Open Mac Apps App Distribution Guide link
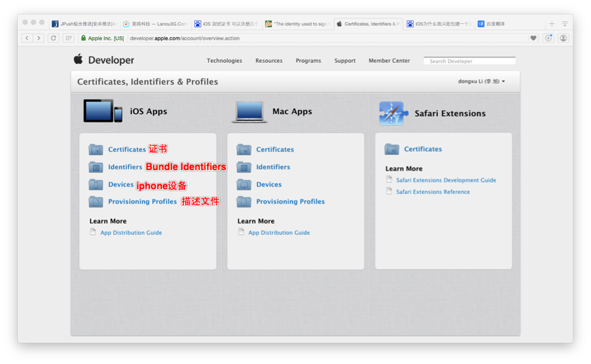Viewport: 591px width, 364px height. click(x=279, y=233)
